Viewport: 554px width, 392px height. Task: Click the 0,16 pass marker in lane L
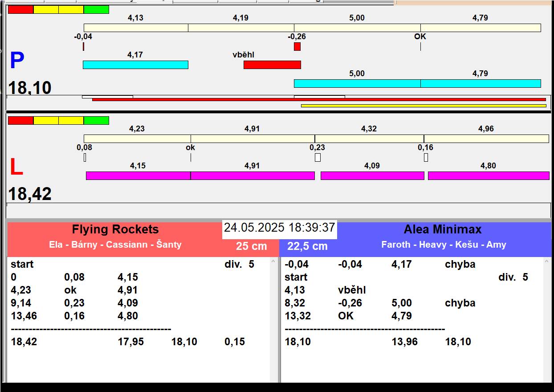tap(426, 157)
